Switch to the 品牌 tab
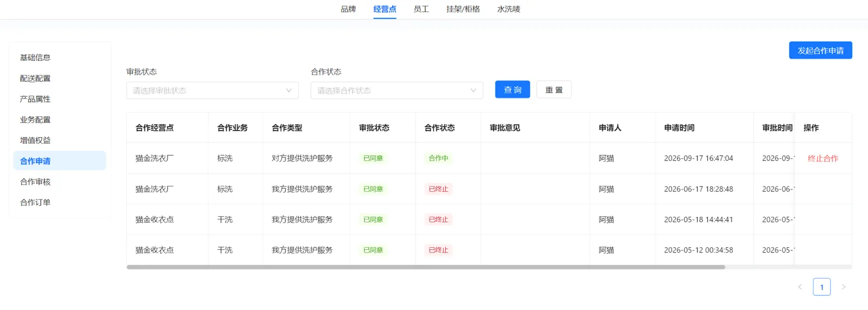Image resolution: width=868 pixels, height=310 pixels. pos(348,9)
